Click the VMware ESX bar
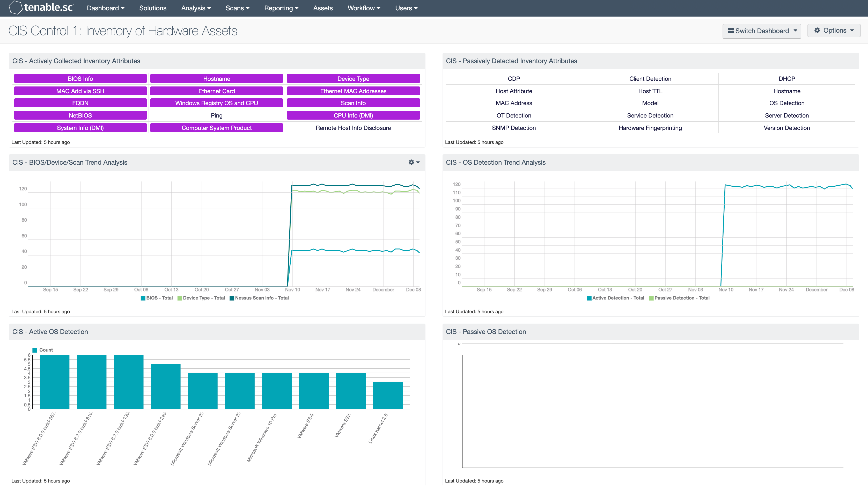868x496 pixels. tap(351, 391)
